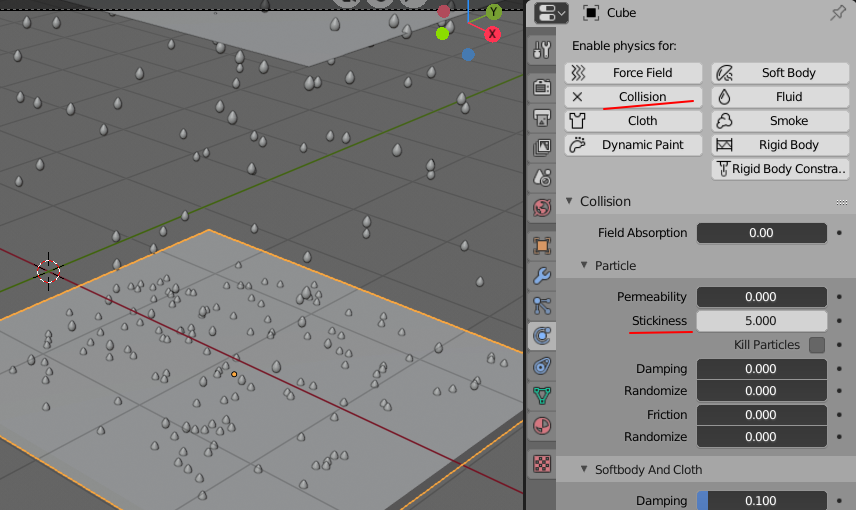Click the Particle Damping 0.000 field
Viewport: 856px width, 510px height.
[x=762, y=369]
